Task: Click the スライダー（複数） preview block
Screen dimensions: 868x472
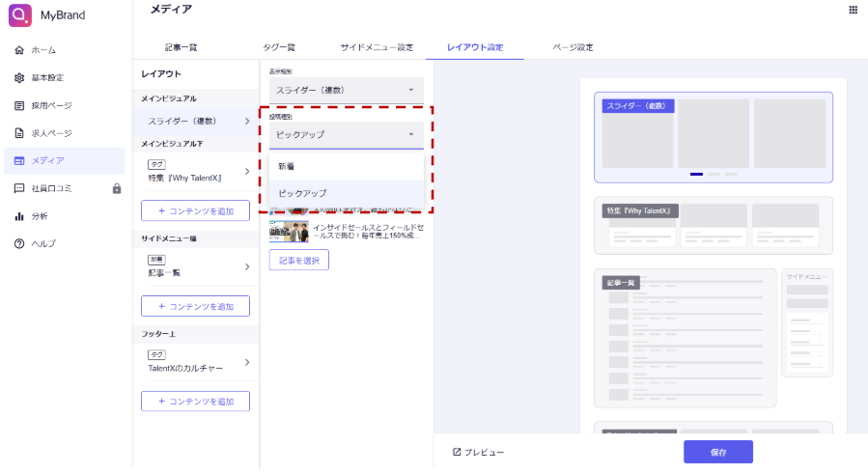Action: coord(713,137)
